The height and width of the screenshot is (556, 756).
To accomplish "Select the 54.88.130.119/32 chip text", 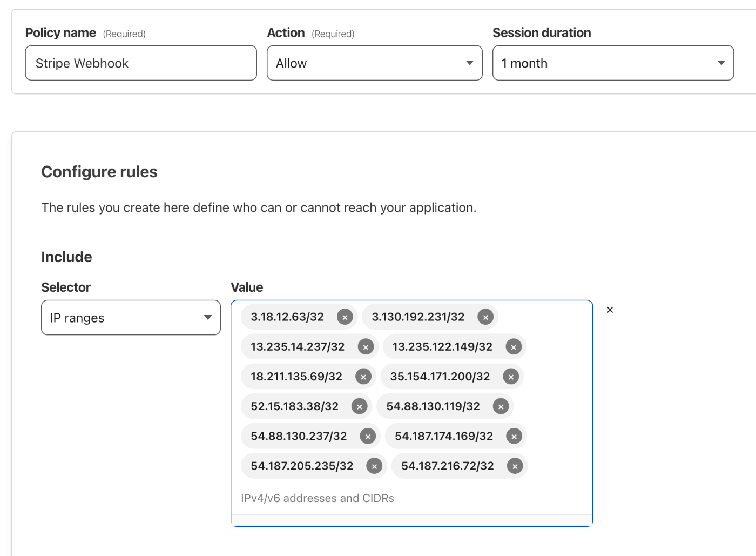I will (x=433, y=406).
